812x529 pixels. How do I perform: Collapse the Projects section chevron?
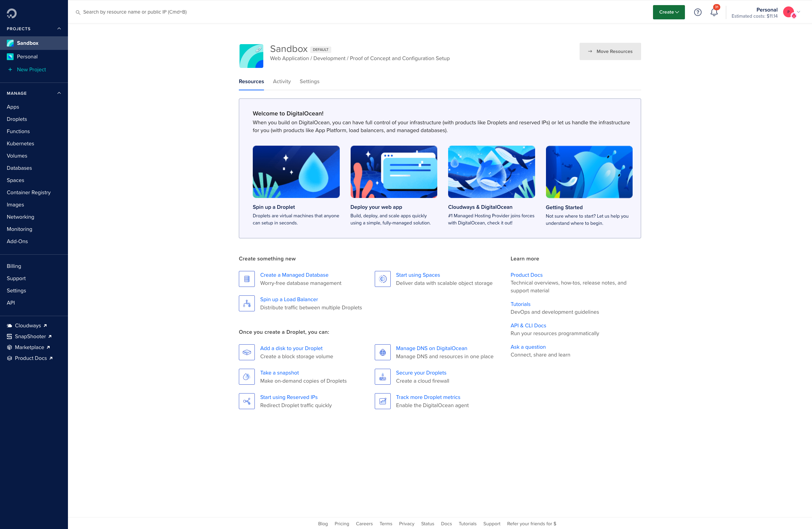[59, 29]
